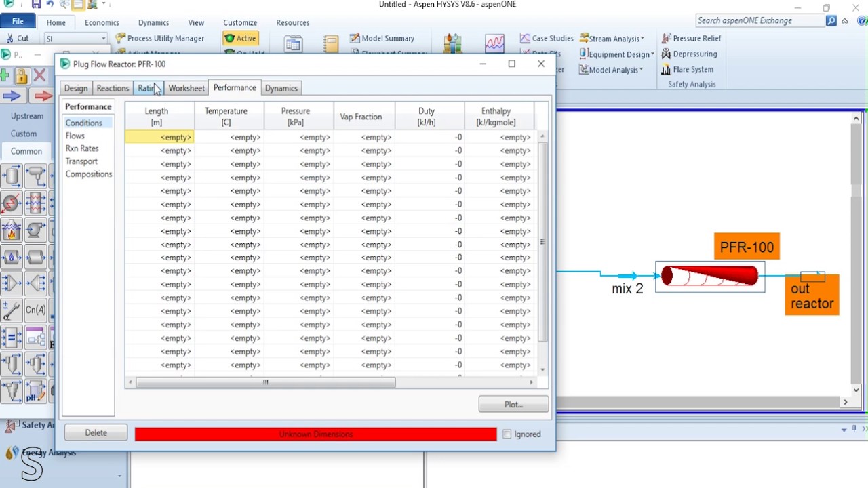Viewport: 868px width, 488px height.
Task: Click the green plus icon in palette
Action: point(5,75)
